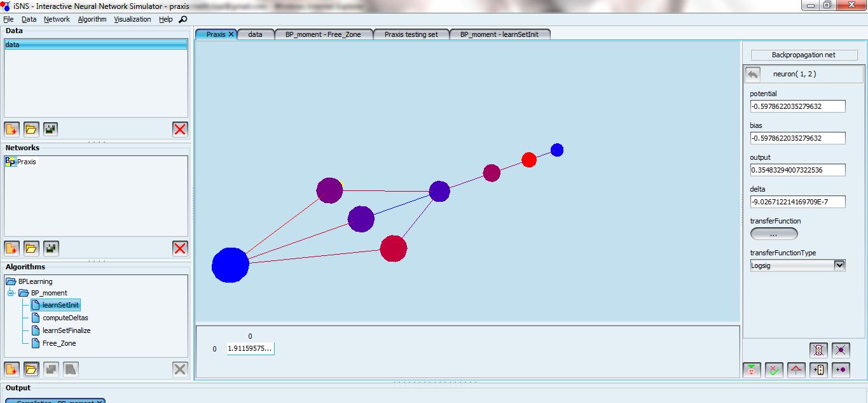Click the Backpropagation net button
The height and width of the screenshot is (403, 868).
803,55
